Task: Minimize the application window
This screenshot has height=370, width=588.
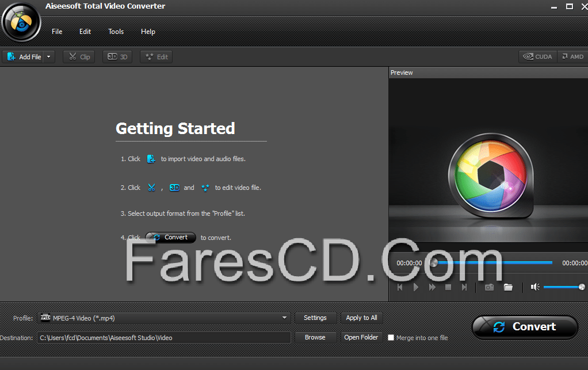Action: (x=554, y=6)
